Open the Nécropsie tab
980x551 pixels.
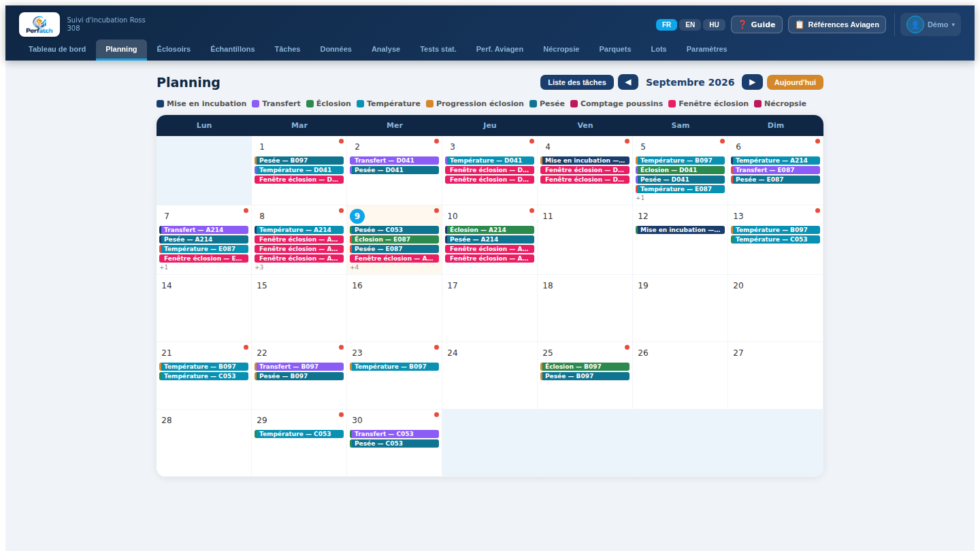[x=561, y=49]
